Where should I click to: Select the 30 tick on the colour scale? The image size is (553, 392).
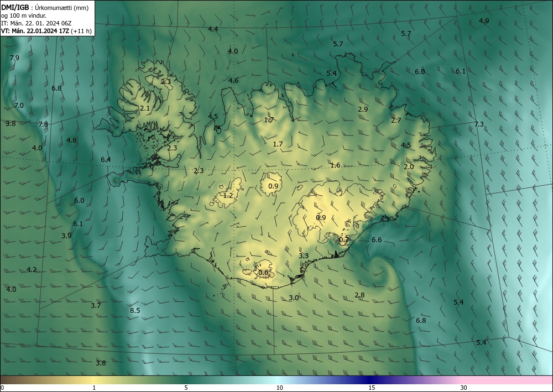pyautogui.click(x=464, y=388)
